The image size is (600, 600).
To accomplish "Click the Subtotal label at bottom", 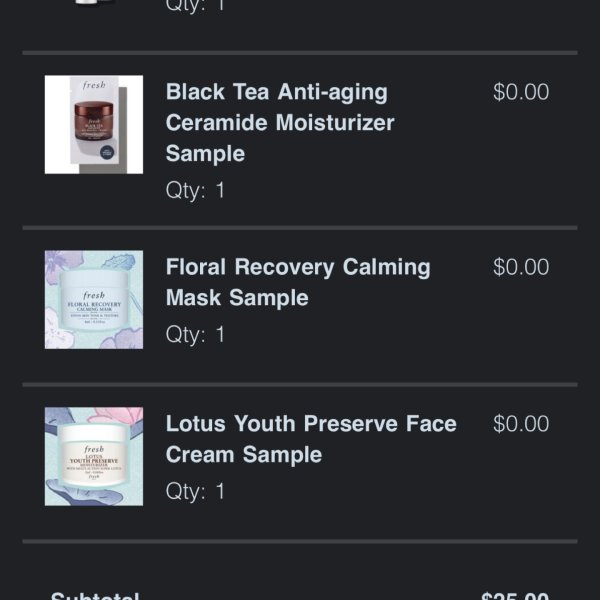I will point(95,595).
